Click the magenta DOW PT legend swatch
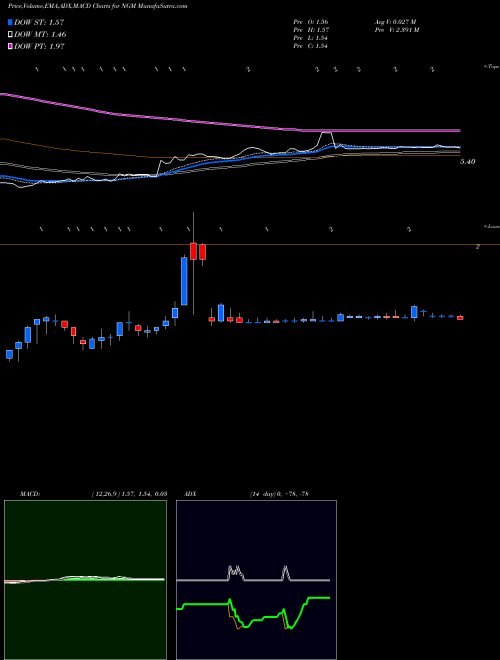The image size is (500, 660). (10, 47)
